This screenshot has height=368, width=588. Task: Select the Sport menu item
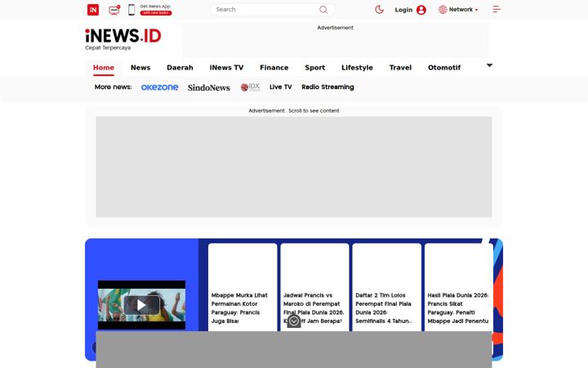pyautogui.click(x=314, y=68)
